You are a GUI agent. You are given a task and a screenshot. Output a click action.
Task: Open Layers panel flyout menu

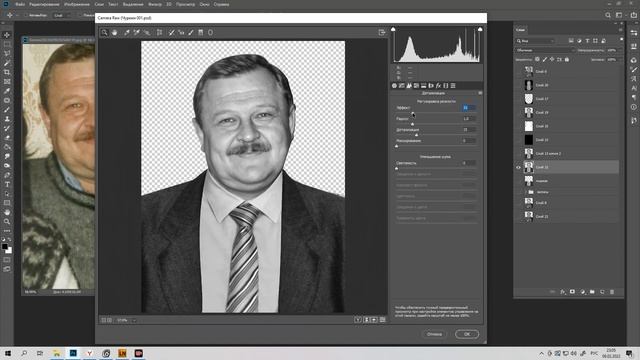point(620,30)
